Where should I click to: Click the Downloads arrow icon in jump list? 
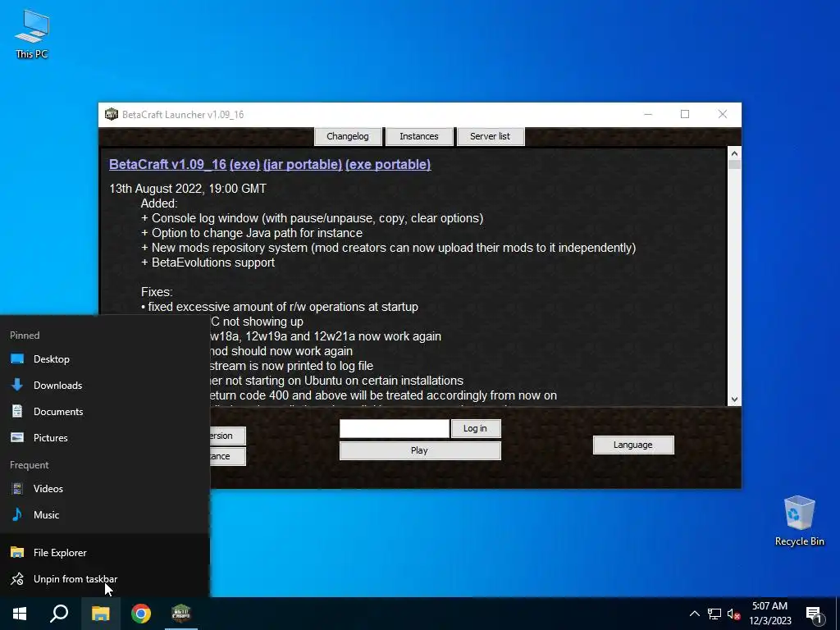pos(17,385)
